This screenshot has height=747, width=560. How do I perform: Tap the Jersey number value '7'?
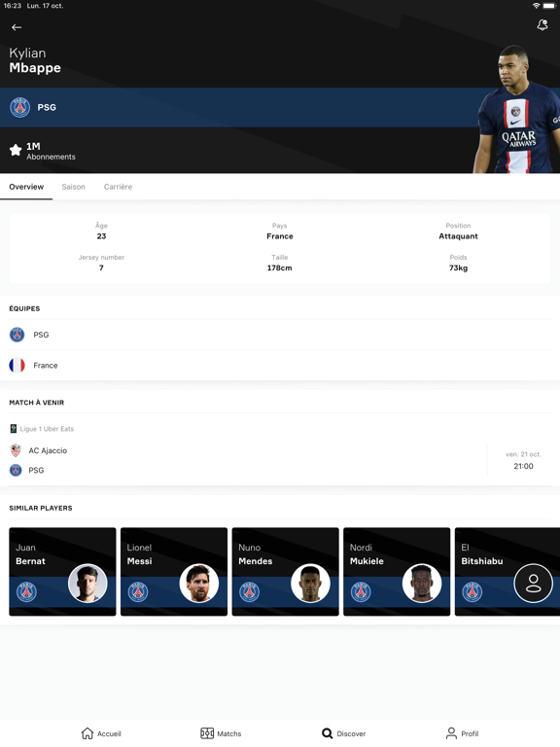click(101, 268)
